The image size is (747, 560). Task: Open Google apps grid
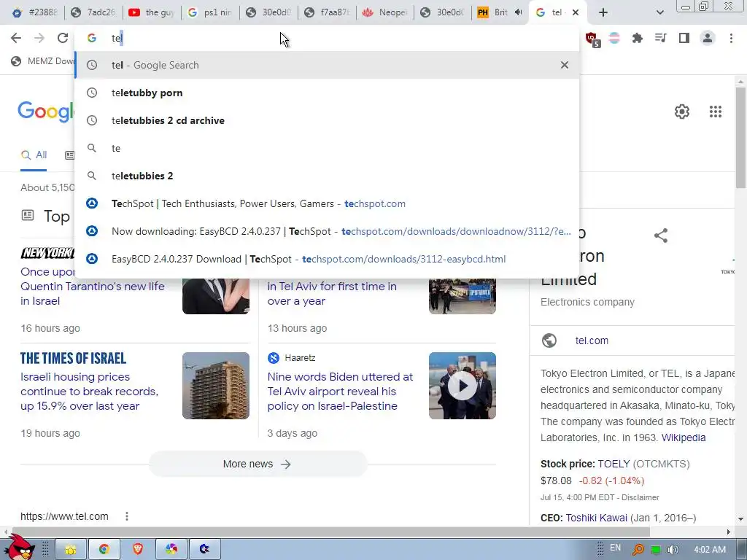click(x=715, y=112)
